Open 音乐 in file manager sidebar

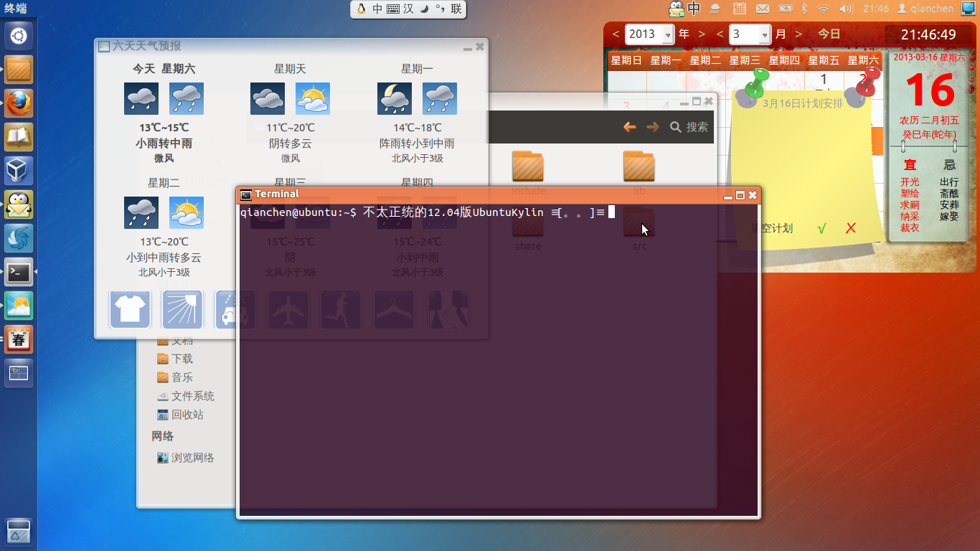click(x=175, y=377)
